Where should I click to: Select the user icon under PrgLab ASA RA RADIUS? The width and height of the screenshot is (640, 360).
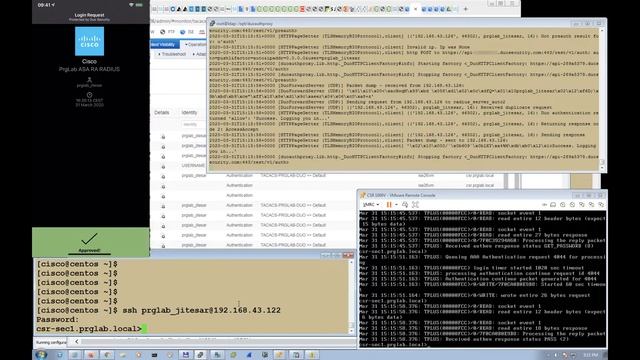tap(89, 80)
